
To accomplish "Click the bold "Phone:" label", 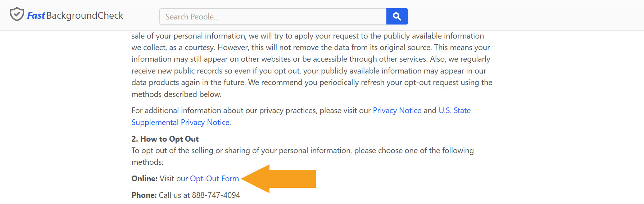I will point(144,195).
